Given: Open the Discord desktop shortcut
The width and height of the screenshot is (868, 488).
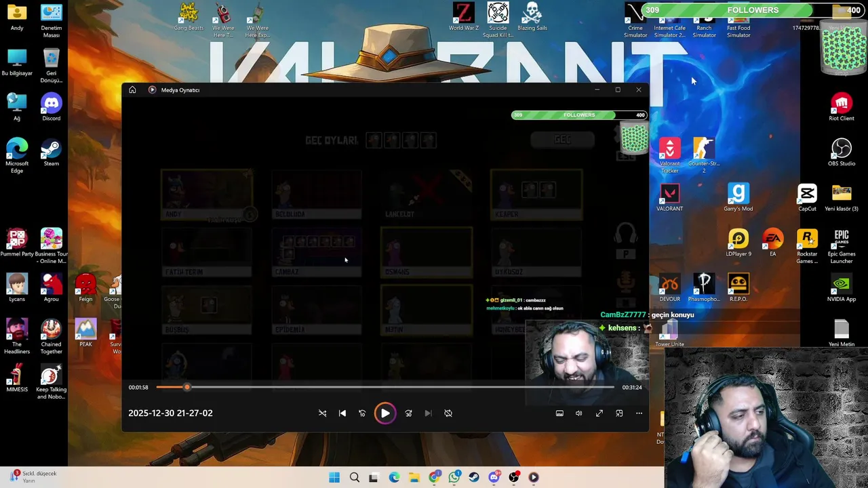Looking at the screenshot, I should (x=51, y=108).
